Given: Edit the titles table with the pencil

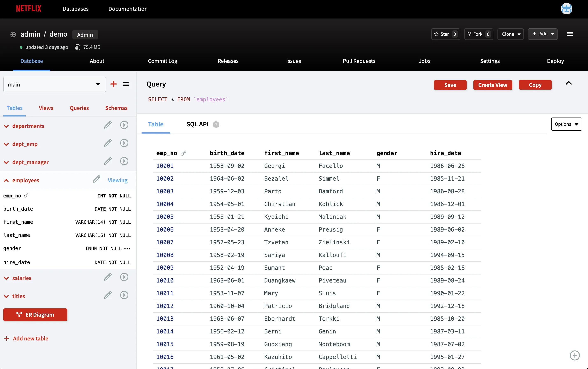Looking at the screenshot, I should (x=108, y=295).
